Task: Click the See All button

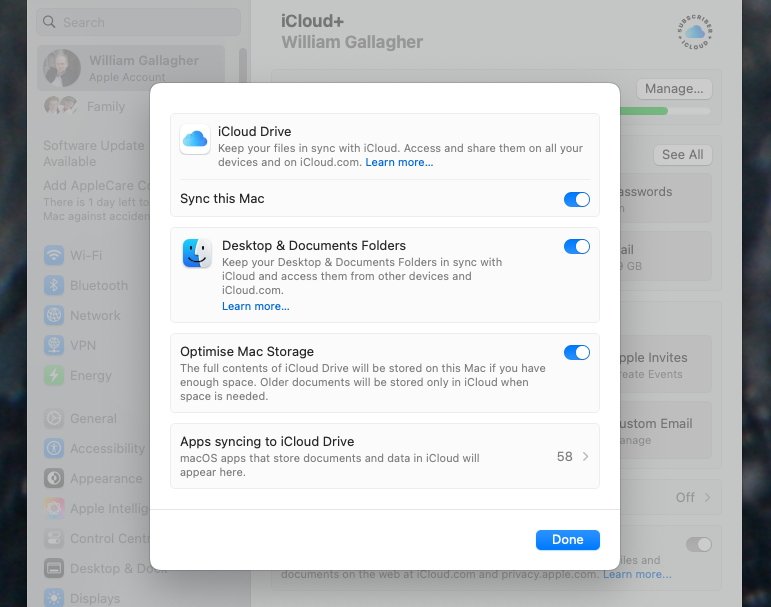Action: (682, 154)
